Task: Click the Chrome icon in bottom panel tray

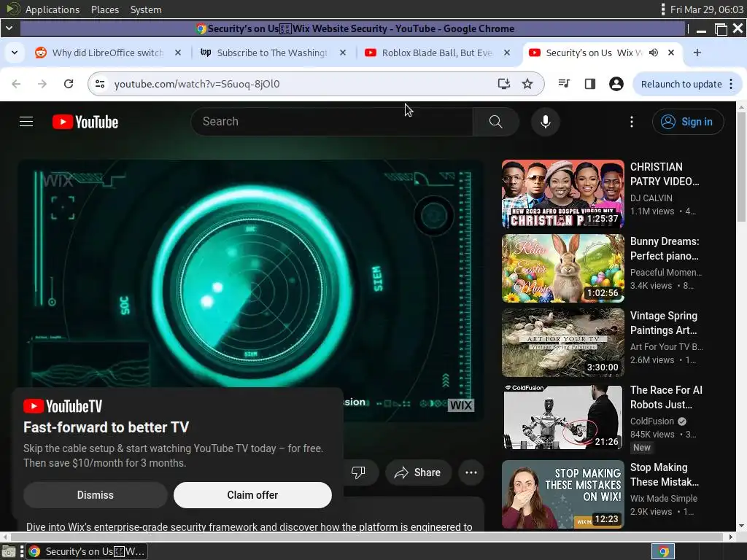Action: pos(663,551)
